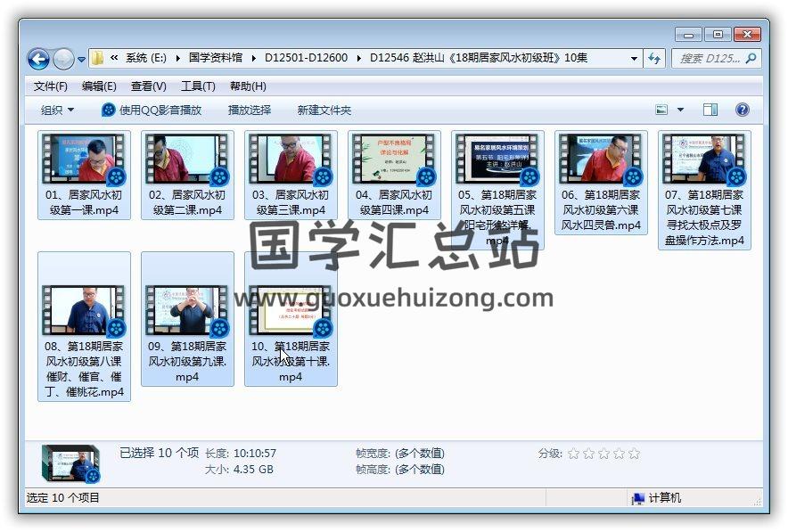Open the 文件(F) menu
The width and height of the screenshot is (788, 532).
click(x=50, y=86)
